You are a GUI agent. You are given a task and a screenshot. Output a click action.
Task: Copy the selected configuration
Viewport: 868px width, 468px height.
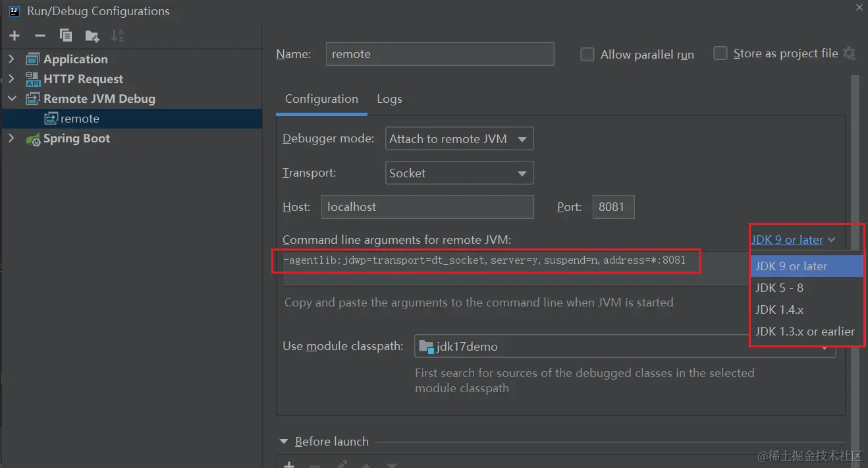tap(65, 36)
